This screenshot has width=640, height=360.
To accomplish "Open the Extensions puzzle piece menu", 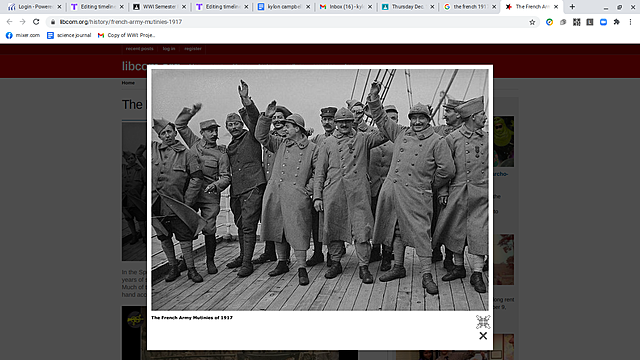I will pos(617,22).
